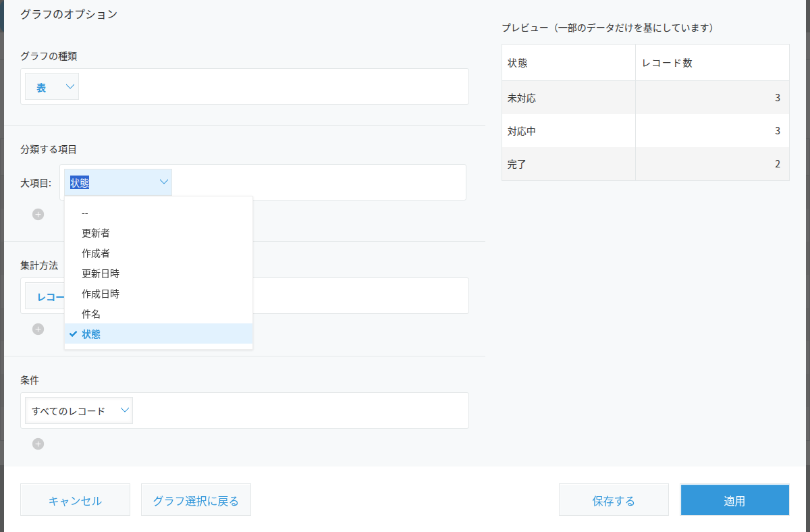Click the 未対応 row in preview table
This screenshot has height=532, width=810.
coord(645,98)
